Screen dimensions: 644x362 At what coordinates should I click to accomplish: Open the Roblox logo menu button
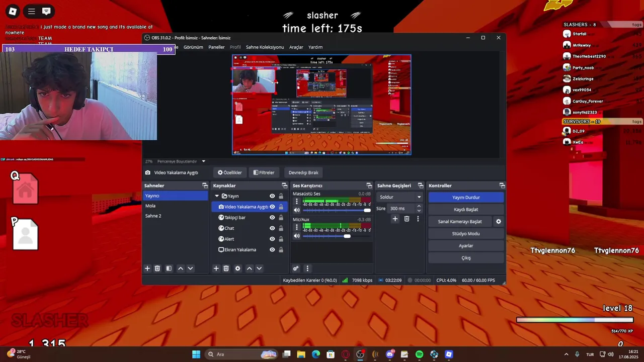pyautogui.click(x=13, y=11)
